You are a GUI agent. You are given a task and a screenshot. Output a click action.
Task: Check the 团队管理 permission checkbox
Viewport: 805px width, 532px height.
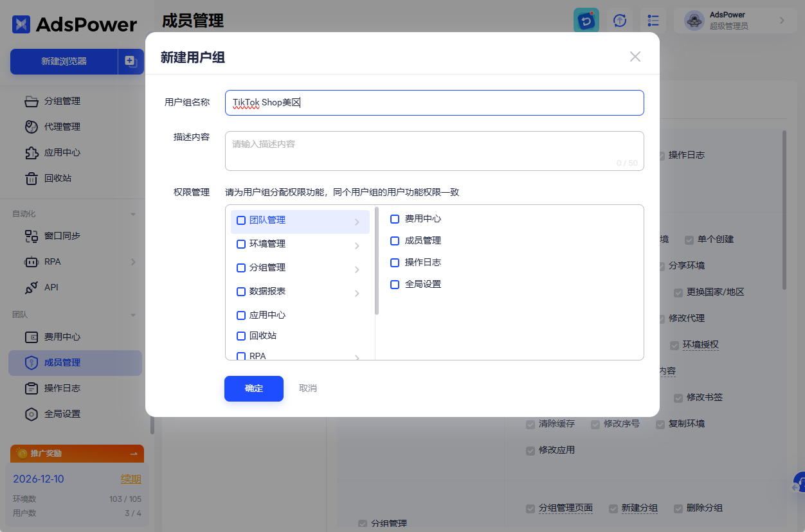click(x=241, y=220)
